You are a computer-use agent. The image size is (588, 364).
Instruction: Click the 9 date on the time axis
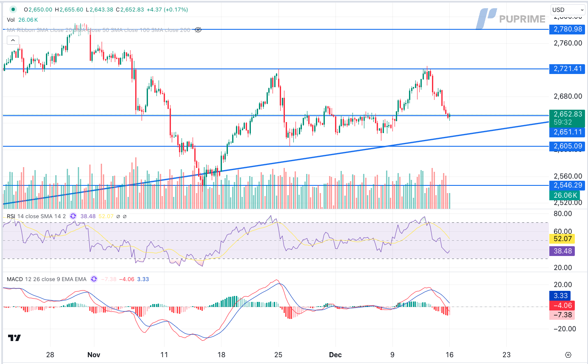[392, 355]
